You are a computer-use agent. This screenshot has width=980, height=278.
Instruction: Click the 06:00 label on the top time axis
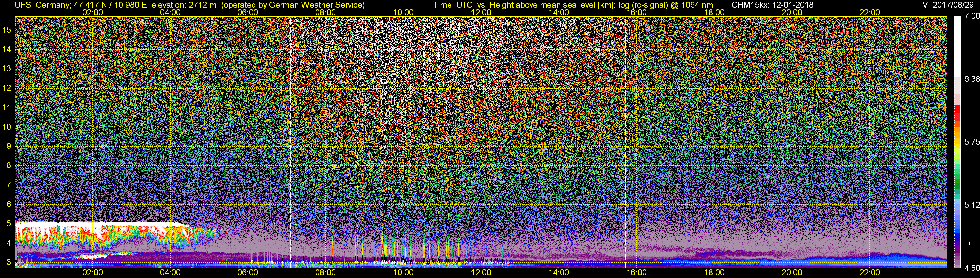point(248,12)
